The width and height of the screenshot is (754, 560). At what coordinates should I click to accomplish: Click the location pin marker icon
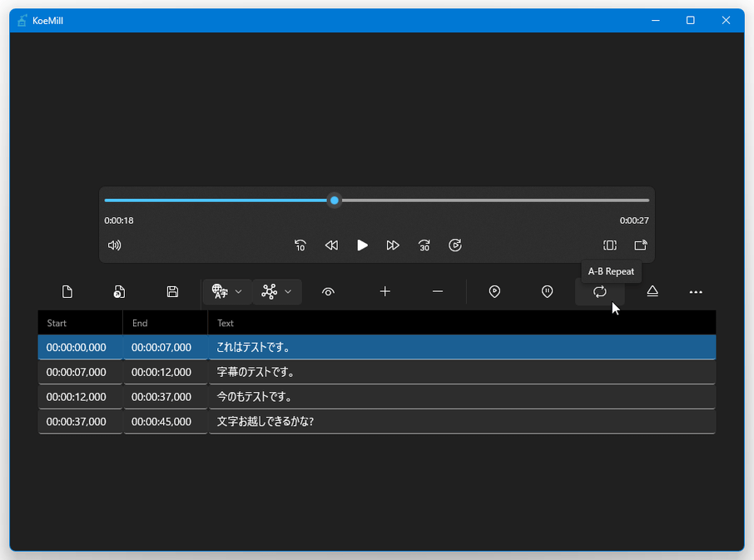(x=494, y=291)
